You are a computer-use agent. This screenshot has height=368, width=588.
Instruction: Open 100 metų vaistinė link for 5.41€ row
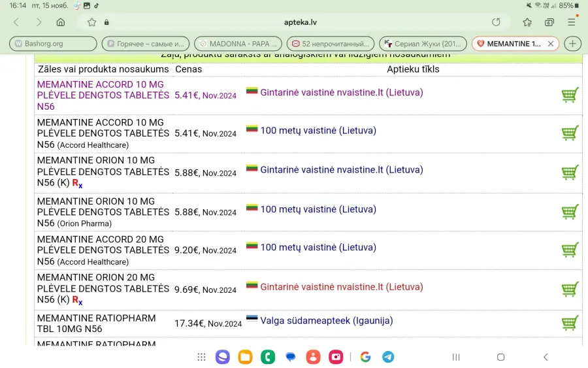[x=318, y=130]
